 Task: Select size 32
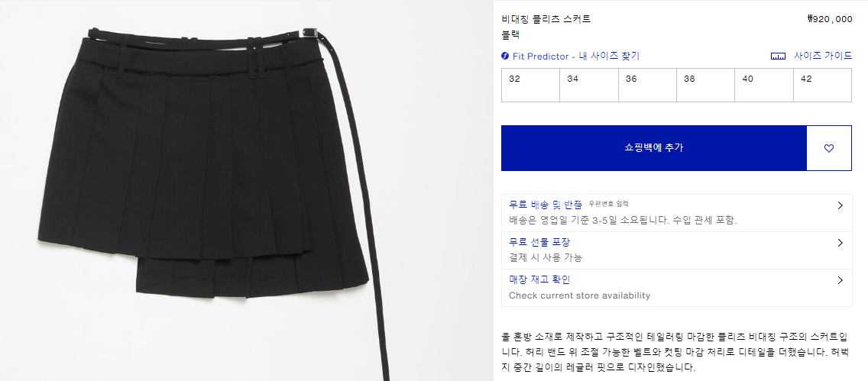point(530,86)
